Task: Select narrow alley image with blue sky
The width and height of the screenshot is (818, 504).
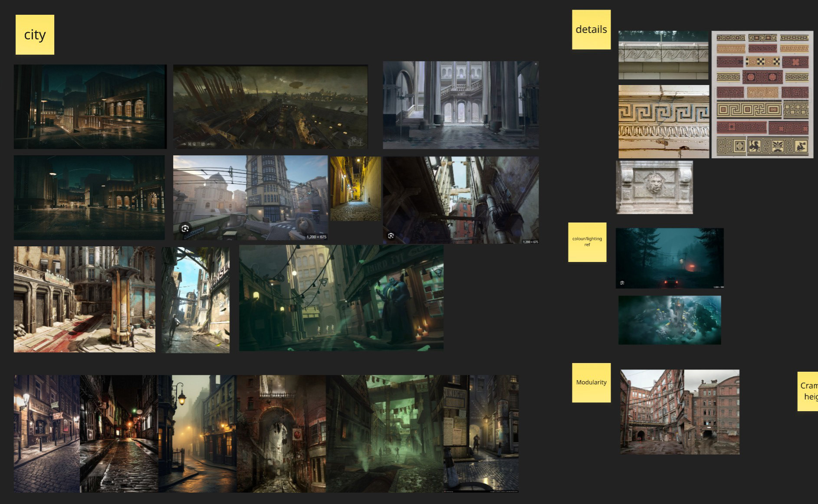Action: [196, 300]
